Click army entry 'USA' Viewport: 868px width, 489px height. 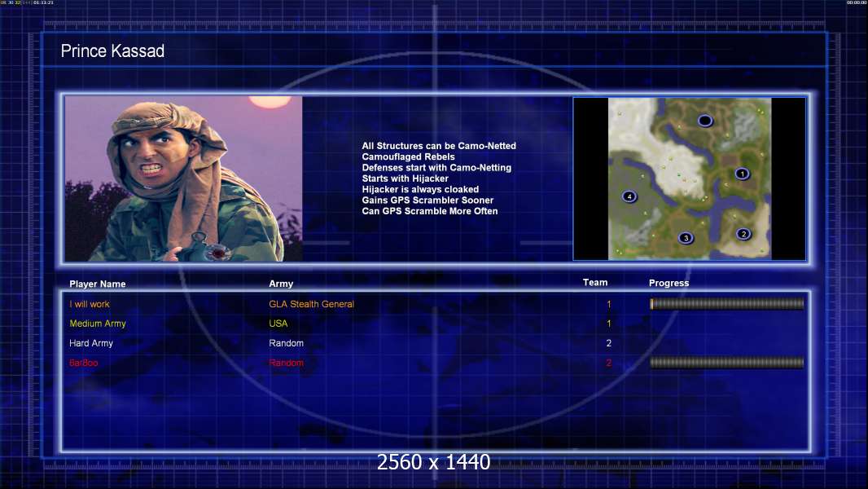pyautogui.click(x=278, y=324)
